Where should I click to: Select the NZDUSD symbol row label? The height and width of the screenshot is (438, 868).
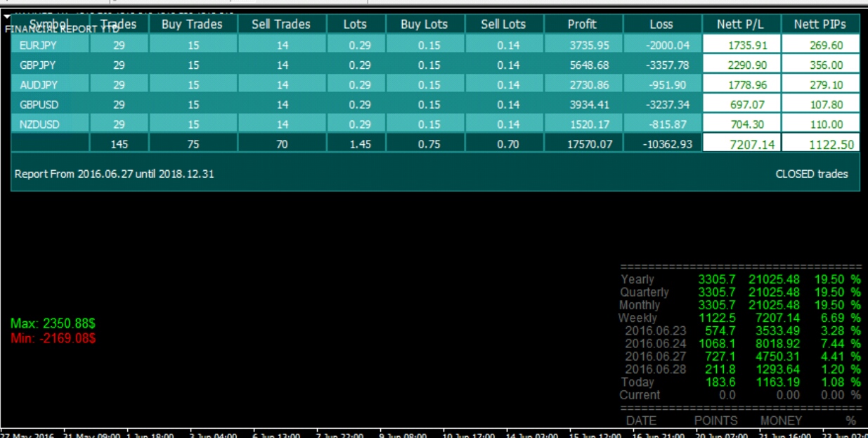click(x=39, y=124)
